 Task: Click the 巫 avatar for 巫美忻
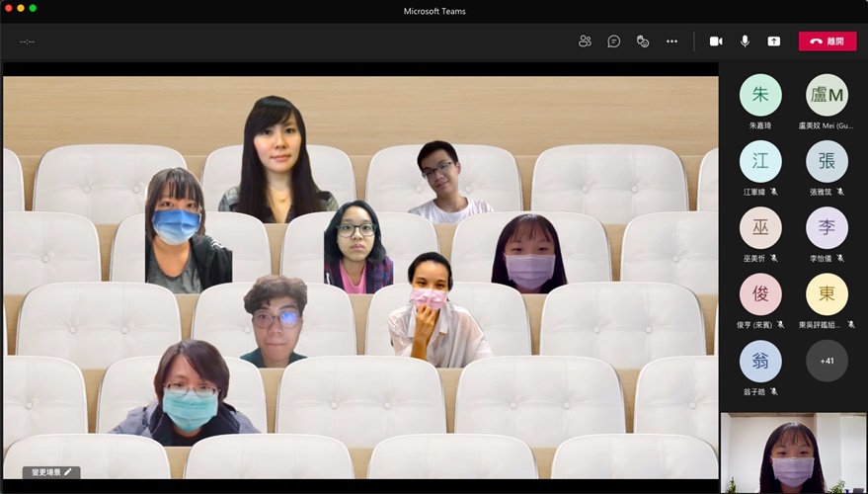[760, 227]
